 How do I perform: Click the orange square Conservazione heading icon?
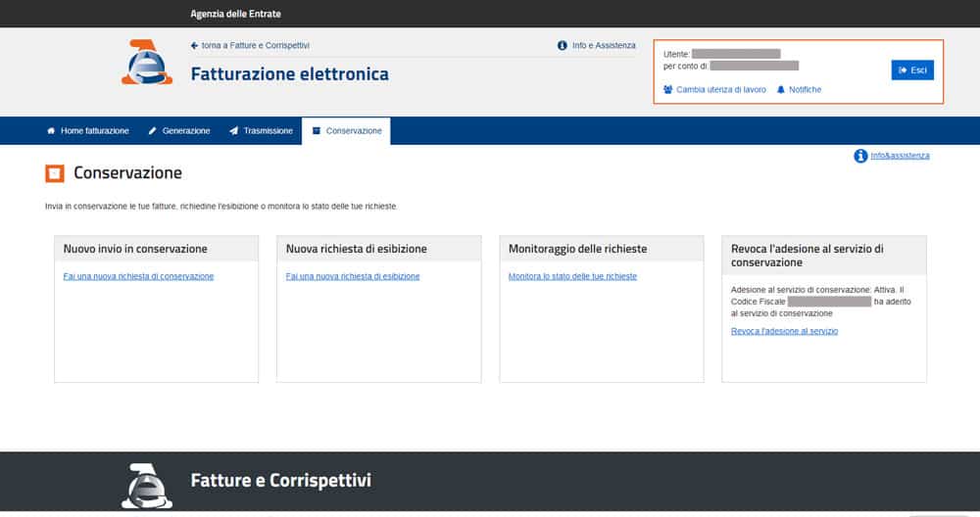(55, 173)
